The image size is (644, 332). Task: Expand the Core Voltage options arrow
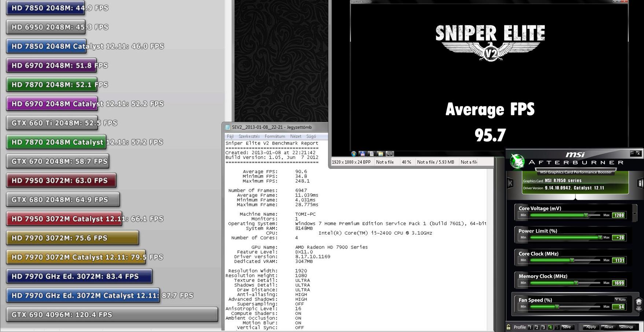coord(634,214)
